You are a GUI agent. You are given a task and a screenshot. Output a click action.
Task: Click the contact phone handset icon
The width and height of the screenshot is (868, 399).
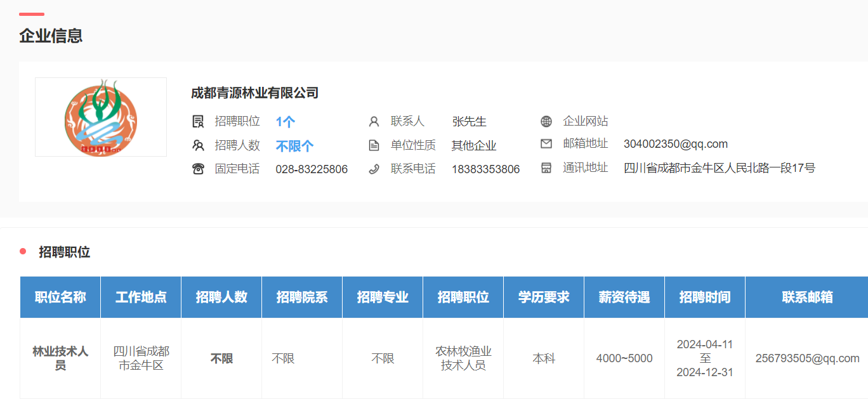[x=374, y=169]
